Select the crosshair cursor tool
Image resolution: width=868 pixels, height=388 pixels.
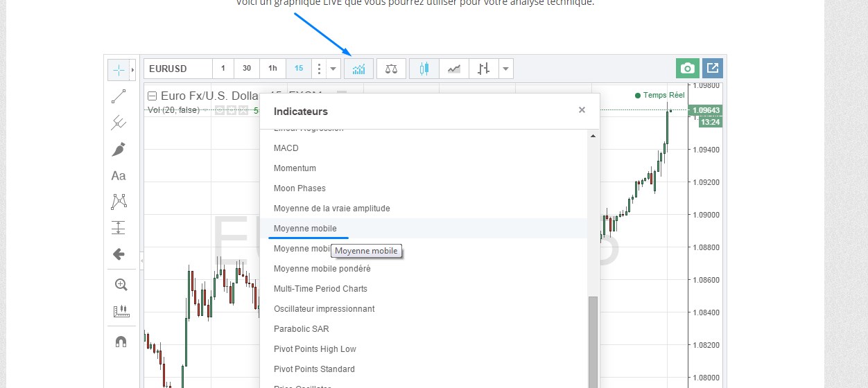(x=119, y=70)
